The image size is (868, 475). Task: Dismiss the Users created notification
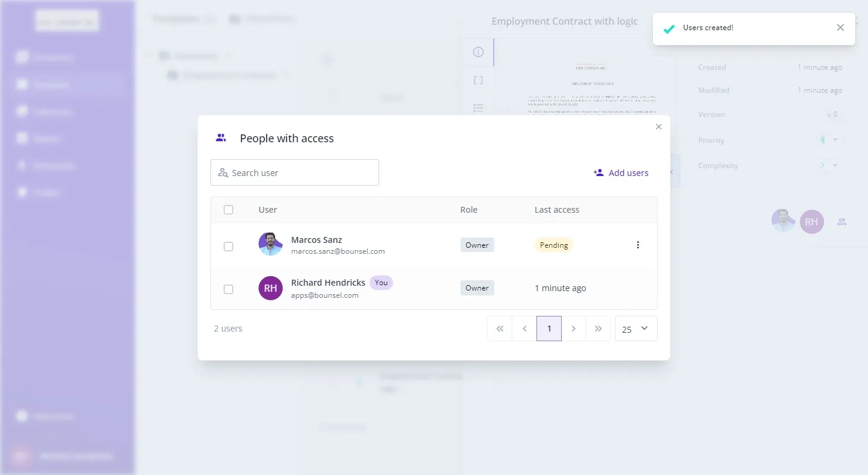[840, 28]
